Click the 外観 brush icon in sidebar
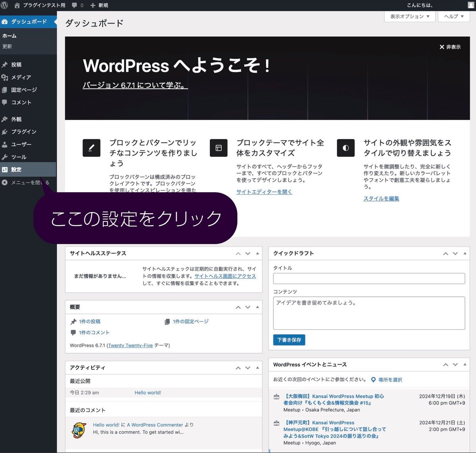 5,119
